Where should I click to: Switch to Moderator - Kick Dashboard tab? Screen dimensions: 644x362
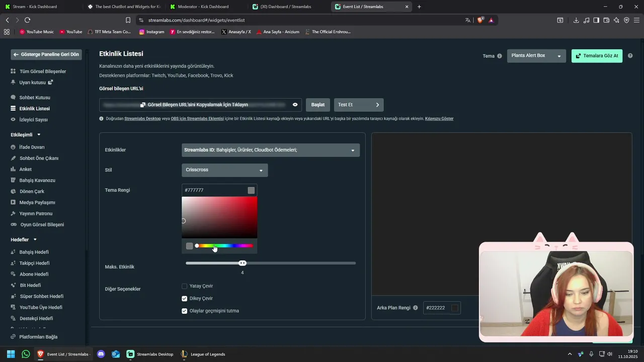click(206, 7)
